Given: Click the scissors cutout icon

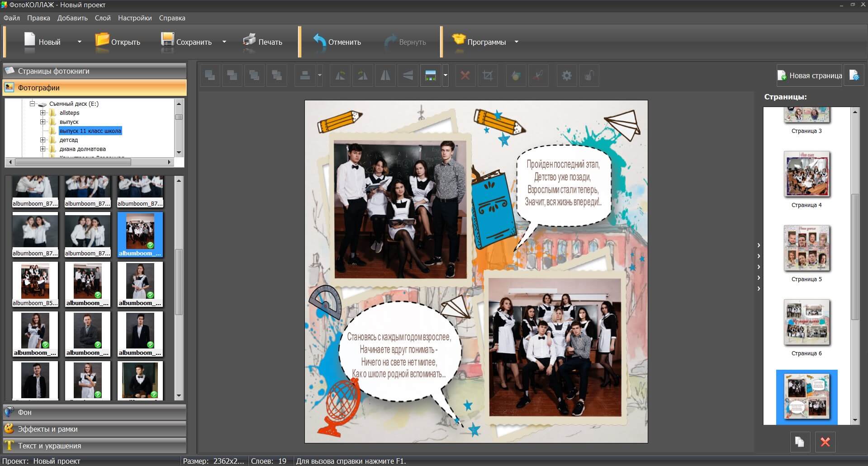Looking at the screenshot, I should tap(538, 75).
